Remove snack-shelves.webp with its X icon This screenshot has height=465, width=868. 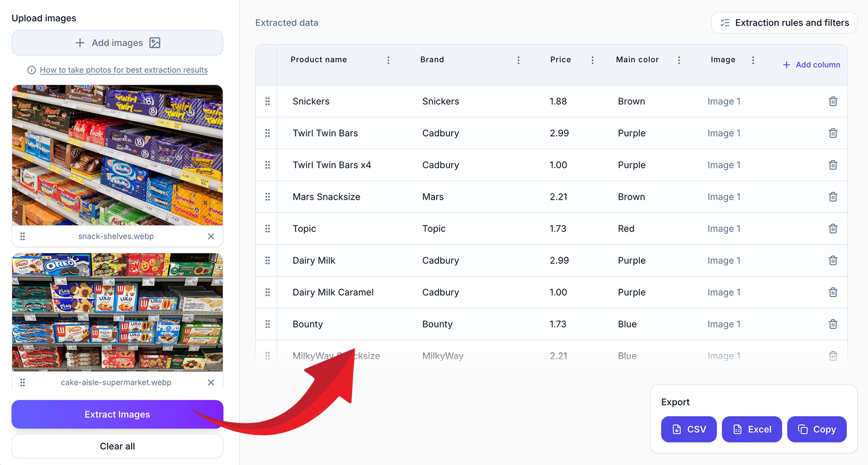211,237
